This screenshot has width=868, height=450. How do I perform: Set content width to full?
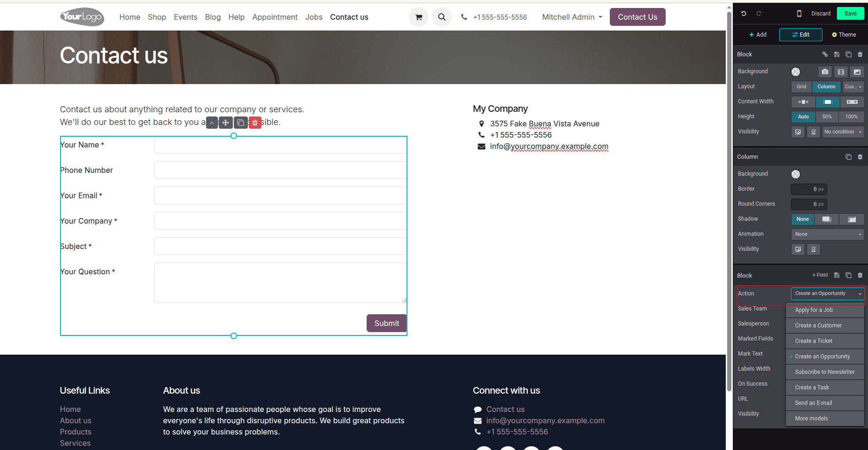pos(852,102)
